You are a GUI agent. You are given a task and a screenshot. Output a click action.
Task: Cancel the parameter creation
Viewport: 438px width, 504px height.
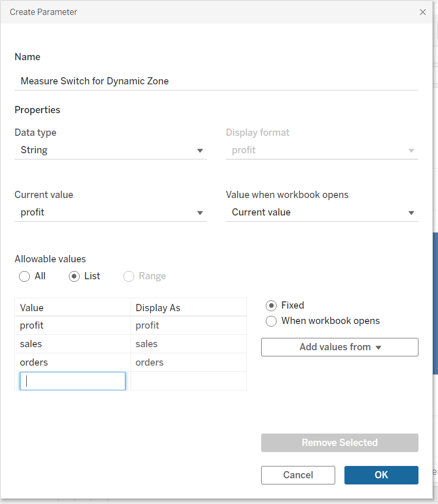tap(298, 475)
